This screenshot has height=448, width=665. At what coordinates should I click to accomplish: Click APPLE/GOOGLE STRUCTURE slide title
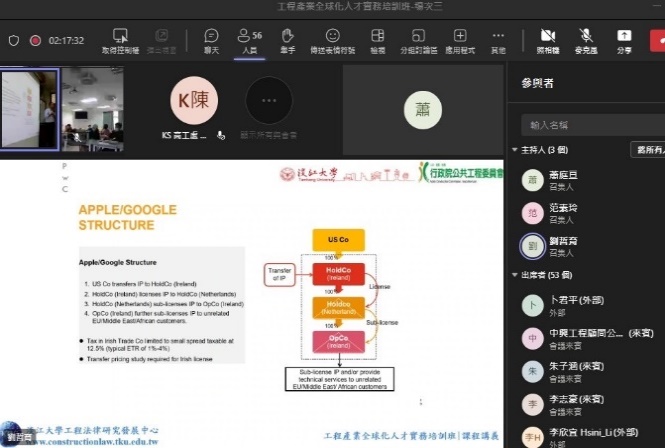[128, 217]
